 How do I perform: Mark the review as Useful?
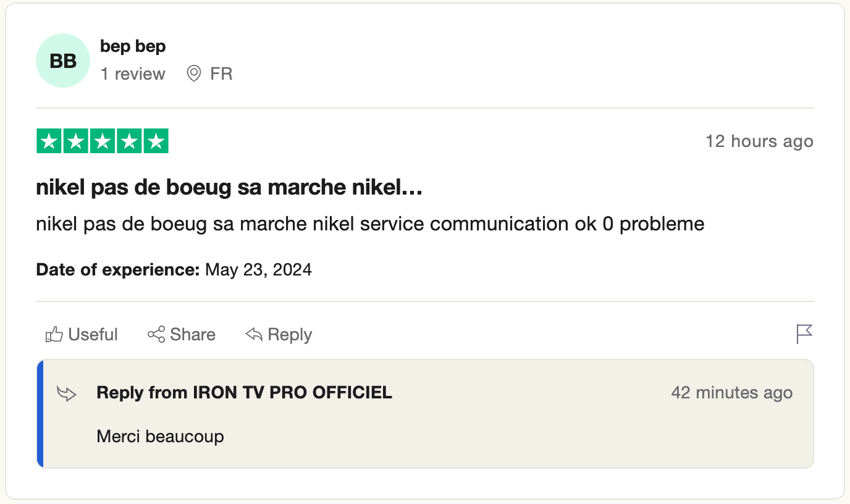91,334
